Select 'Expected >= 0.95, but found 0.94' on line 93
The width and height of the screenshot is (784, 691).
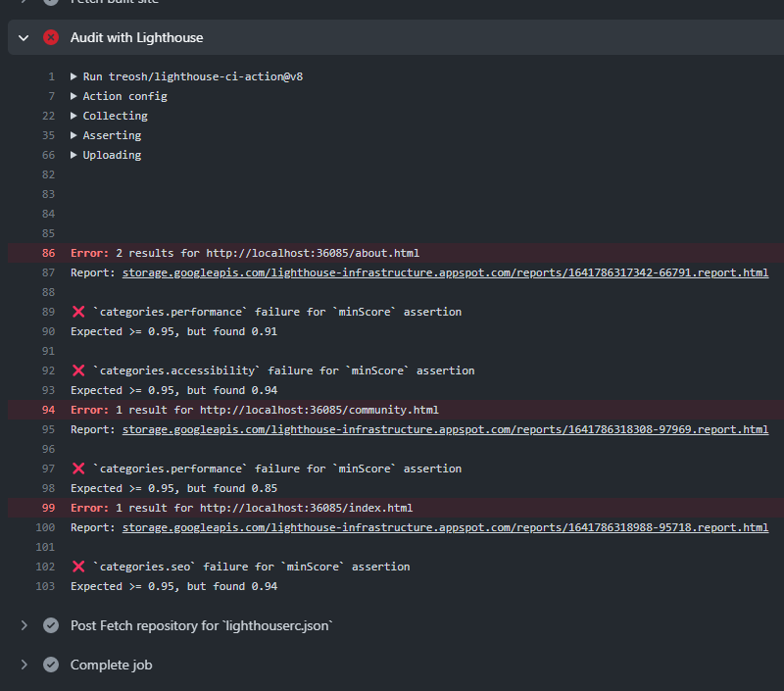pos(174,390)
